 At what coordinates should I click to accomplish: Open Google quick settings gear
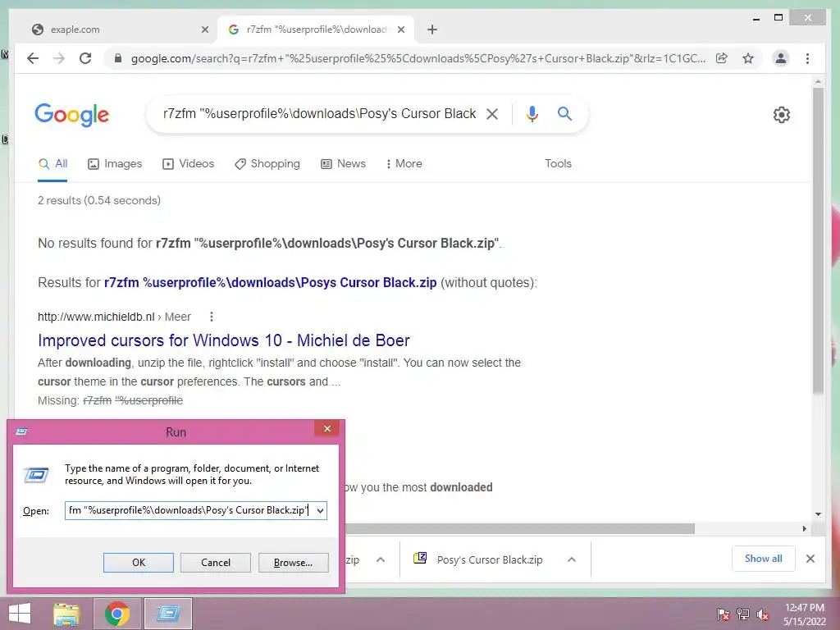pos(781,114)
